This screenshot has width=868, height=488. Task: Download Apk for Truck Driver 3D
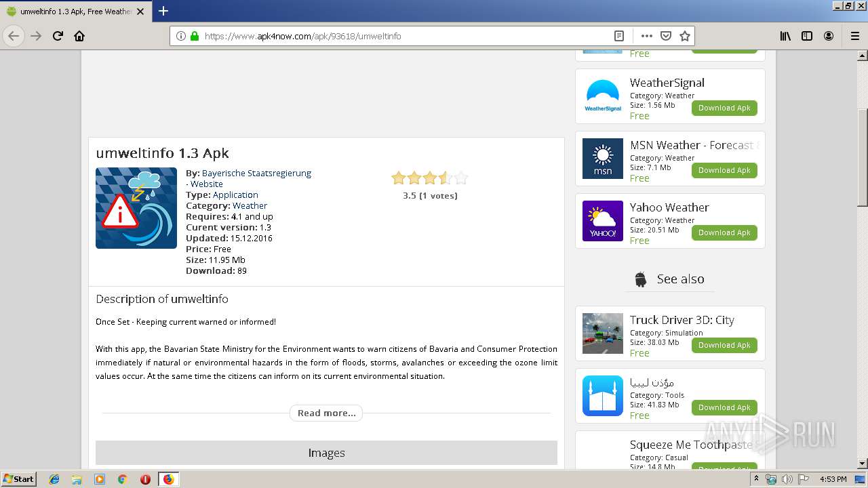pos(724,345)
